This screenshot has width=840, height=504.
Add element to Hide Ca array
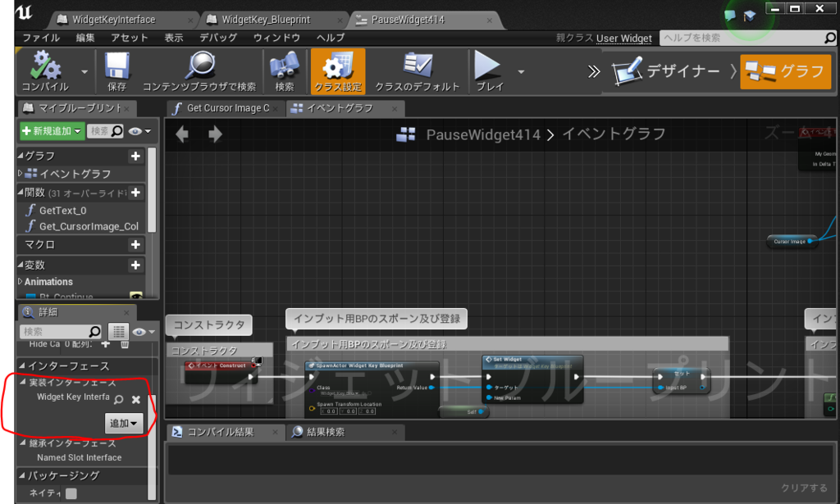[106, 344]
